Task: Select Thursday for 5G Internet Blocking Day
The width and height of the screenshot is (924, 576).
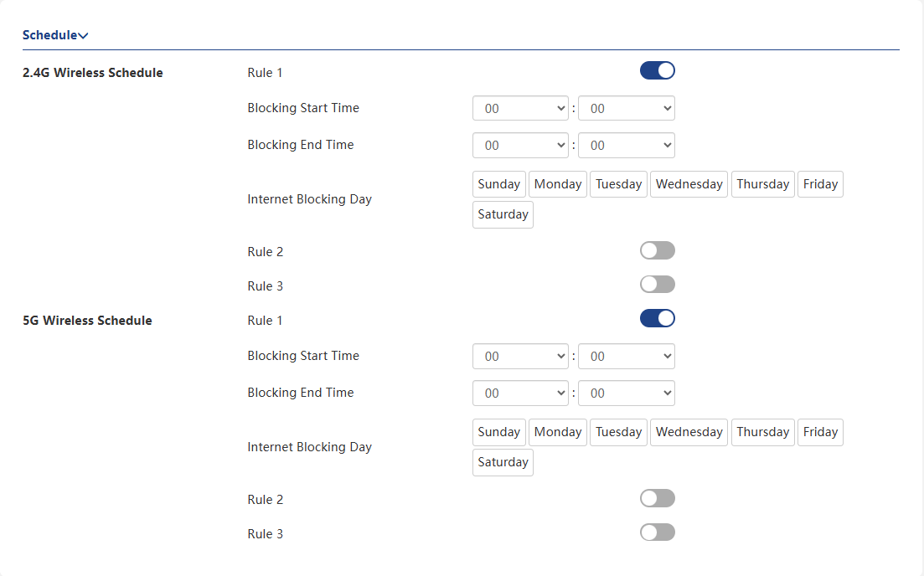Action: [762, 432]
